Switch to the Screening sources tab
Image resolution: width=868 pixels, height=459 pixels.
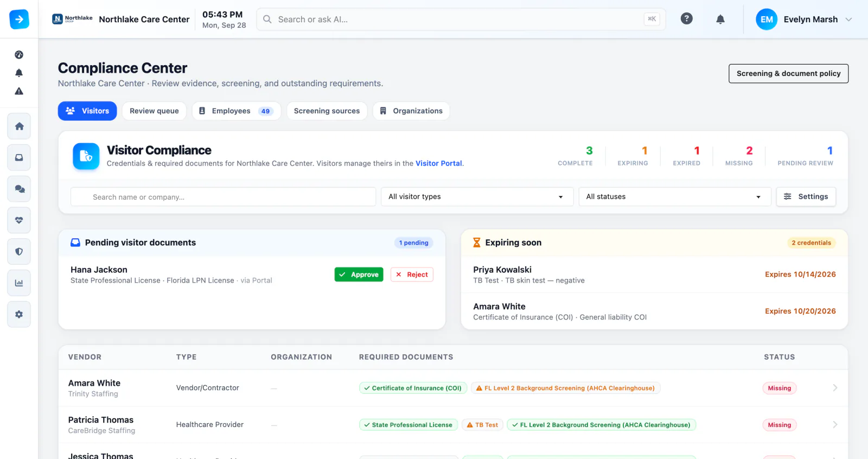[327, 111]
